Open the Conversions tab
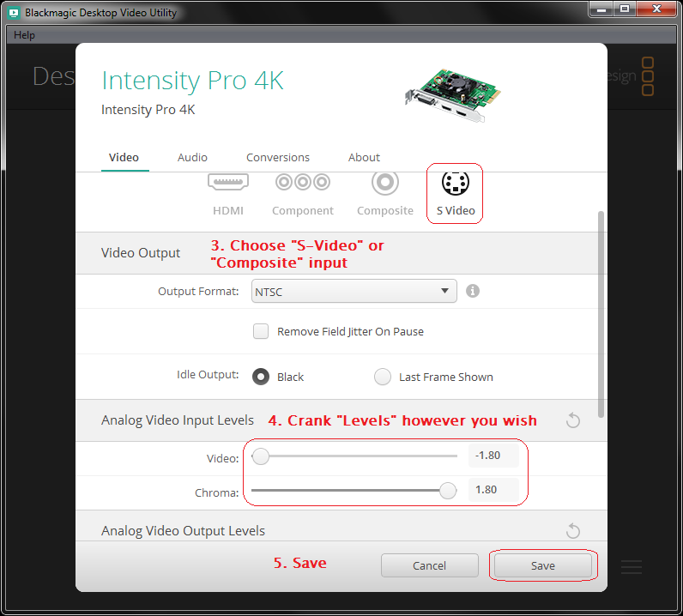Viewport: 683px width, 616px height. (278, 157)
